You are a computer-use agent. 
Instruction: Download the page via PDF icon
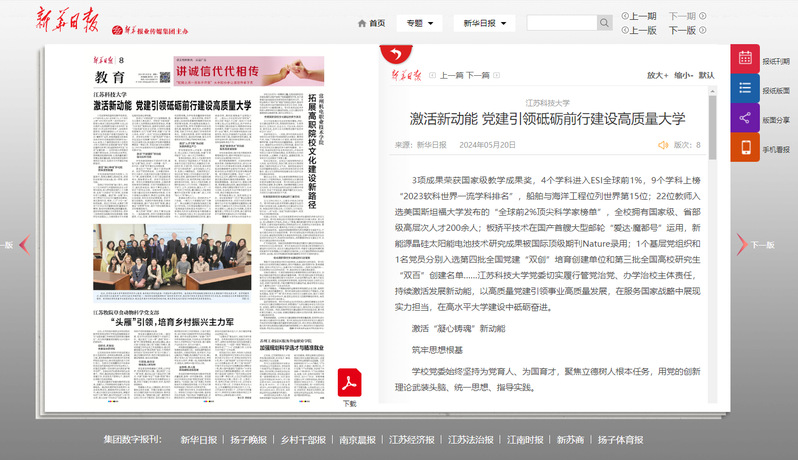pyautogui.click(x=349, y=383)
